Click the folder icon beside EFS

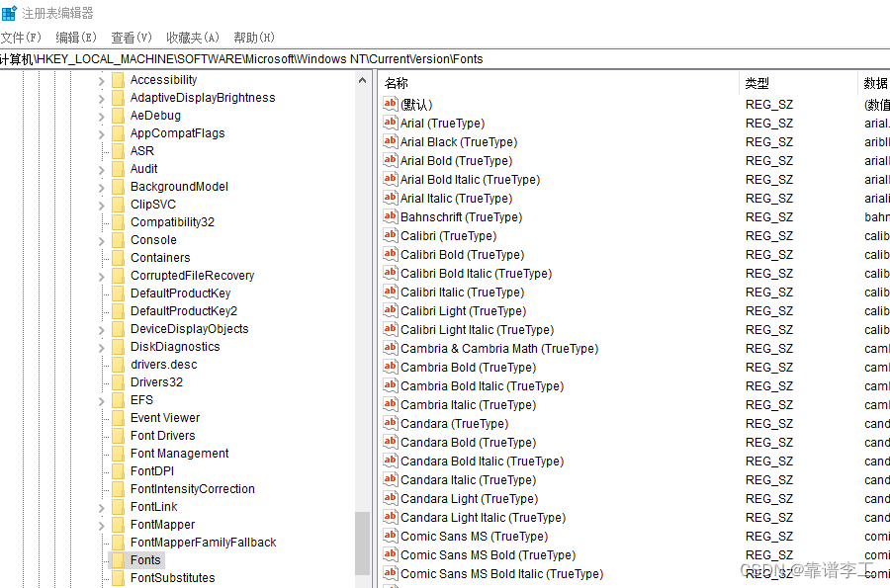118,400
